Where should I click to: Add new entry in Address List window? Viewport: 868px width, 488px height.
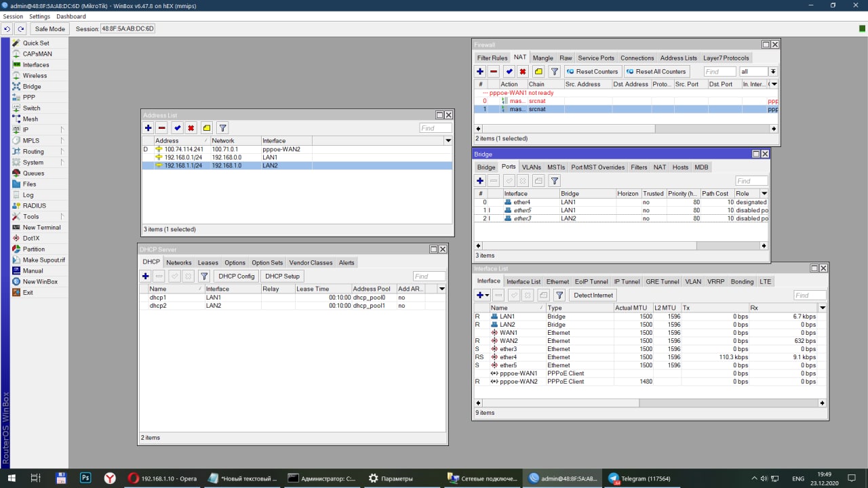[x=148, y=127]
